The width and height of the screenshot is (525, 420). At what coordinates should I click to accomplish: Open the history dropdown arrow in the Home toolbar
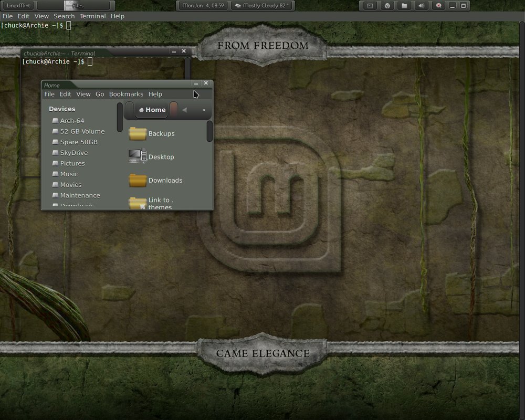[x=204, y=110]
